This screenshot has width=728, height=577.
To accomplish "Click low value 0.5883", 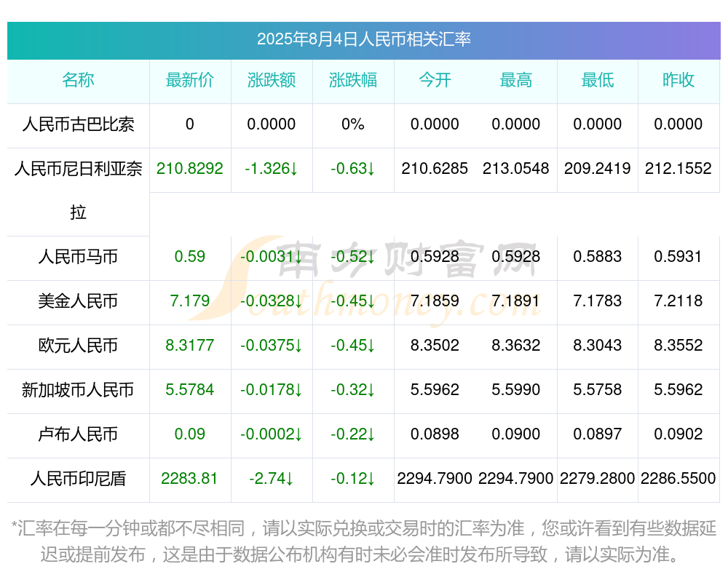I will [598, 257].
